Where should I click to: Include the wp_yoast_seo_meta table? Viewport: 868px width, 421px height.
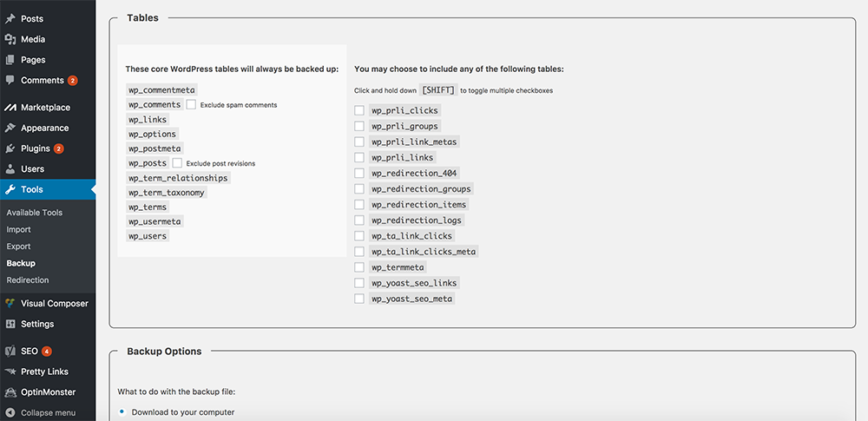coord(359,299)
